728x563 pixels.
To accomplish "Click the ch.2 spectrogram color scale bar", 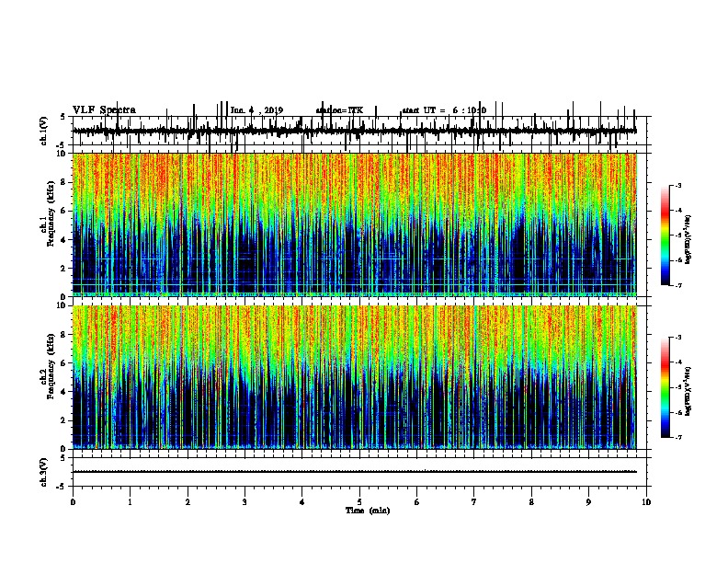I will tap(665, 387).
